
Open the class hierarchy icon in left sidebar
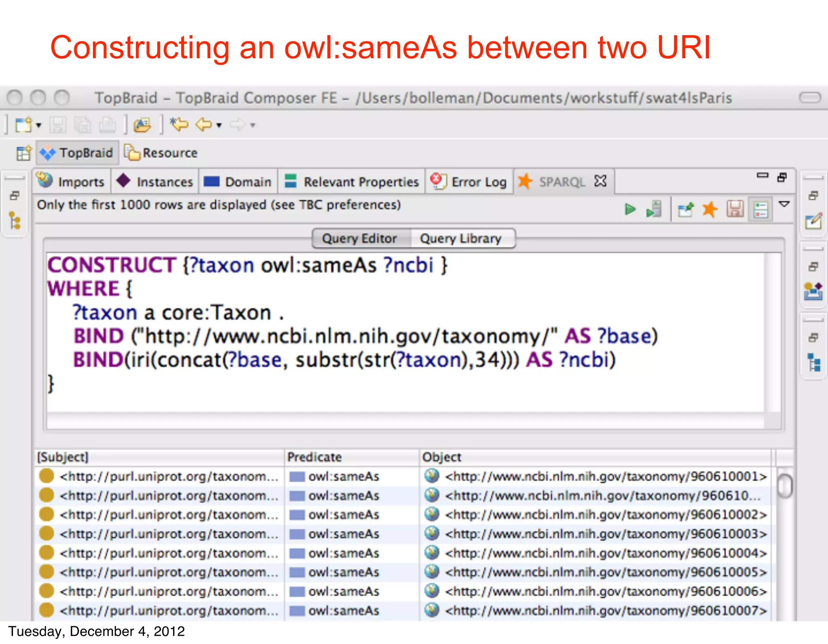[15, 221]
